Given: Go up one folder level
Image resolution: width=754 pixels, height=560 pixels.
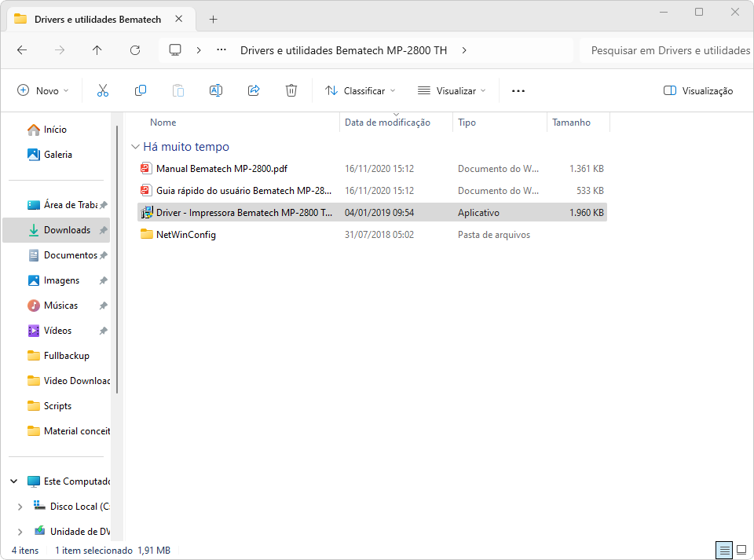Looking at the screenshot, I should coord(97,50).
